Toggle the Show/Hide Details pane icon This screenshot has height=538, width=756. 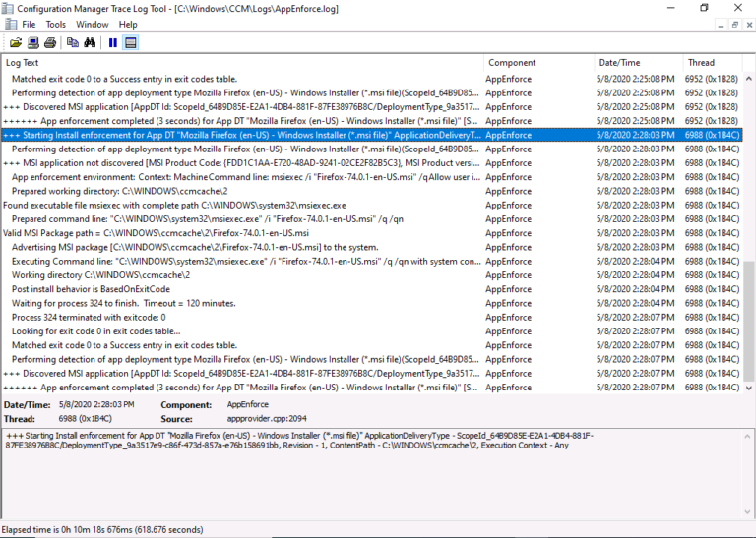coord(130,42)
